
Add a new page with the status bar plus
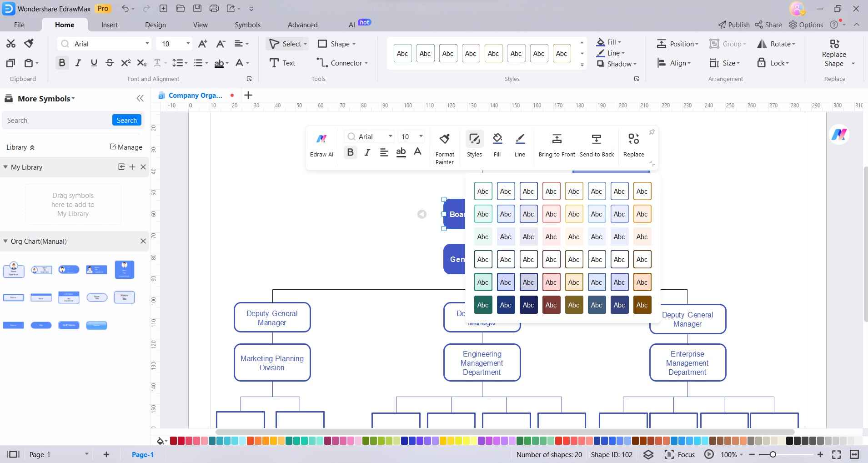pos(106,454)
